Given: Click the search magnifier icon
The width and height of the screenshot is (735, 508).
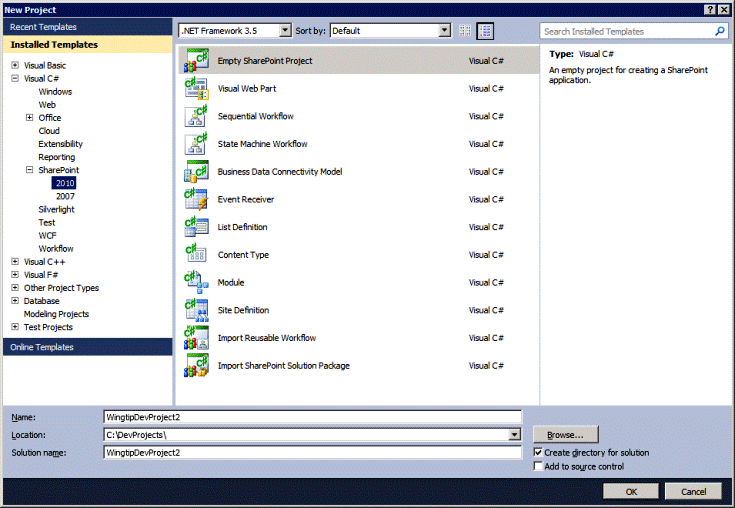Looking at the screenshot, I should (720, 31).
